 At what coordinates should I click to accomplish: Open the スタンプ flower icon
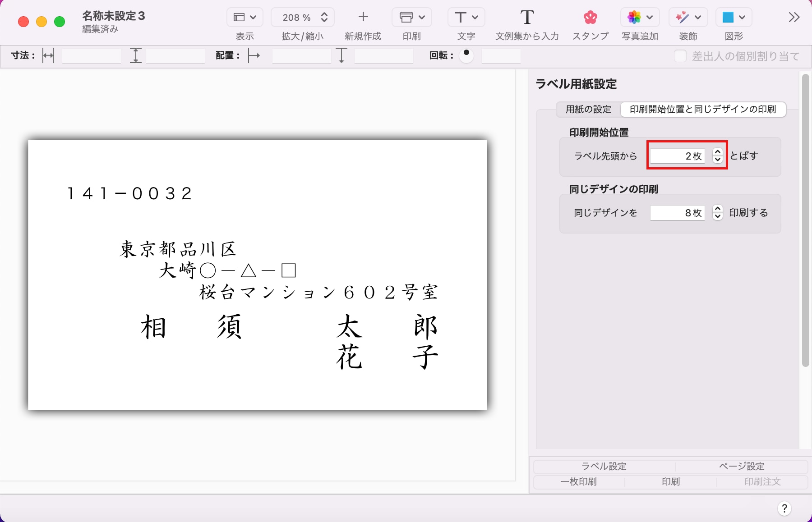590,18
